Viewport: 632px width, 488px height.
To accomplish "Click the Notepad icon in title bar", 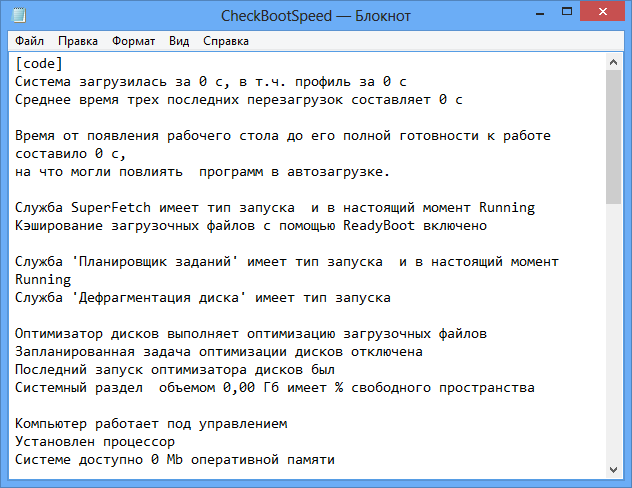I will tap(19, 15).
